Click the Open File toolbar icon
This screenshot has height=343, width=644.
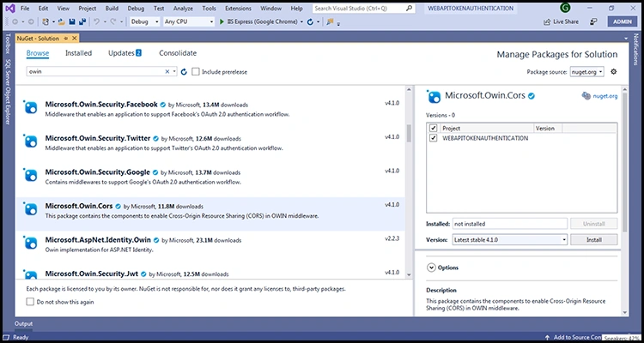[x=62, y=21]
